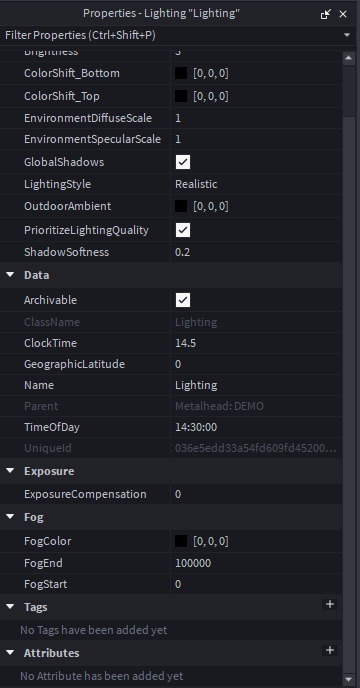360x688 pixels.
Task: Click 'No Attribute has been added yet' text
Action: [x=101, y=676]
